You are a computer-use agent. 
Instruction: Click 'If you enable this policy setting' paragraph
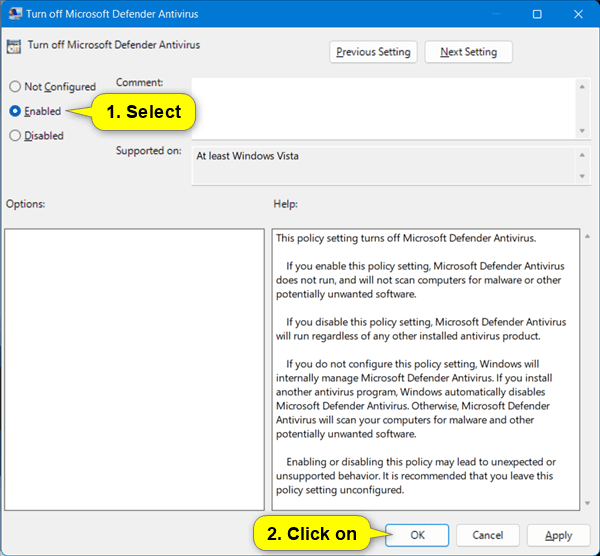420,280
